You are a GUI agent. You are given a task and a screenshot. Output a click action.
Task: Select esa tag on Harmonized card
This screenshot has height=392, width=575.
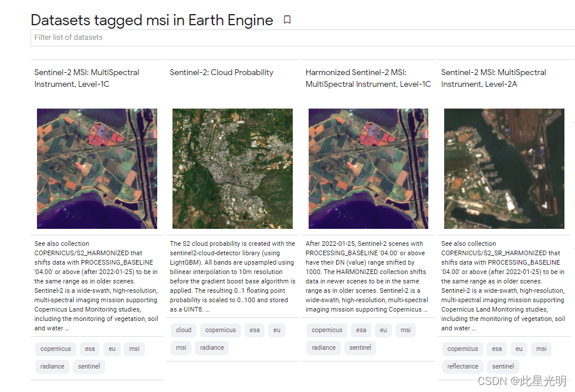361,330
